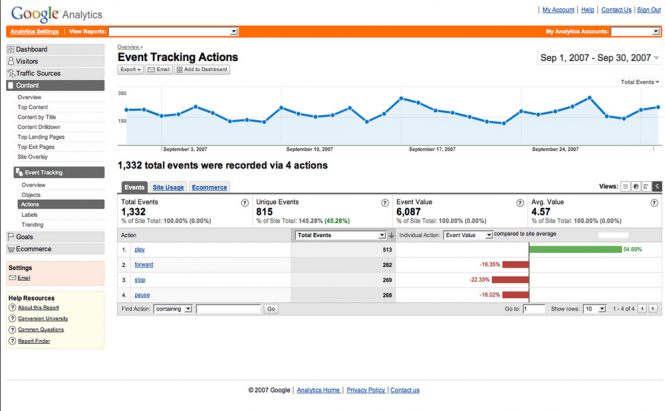The width and height of the screenshot is (665, 411).
Task: Open the stop action link
Action: tap(140, 280)
